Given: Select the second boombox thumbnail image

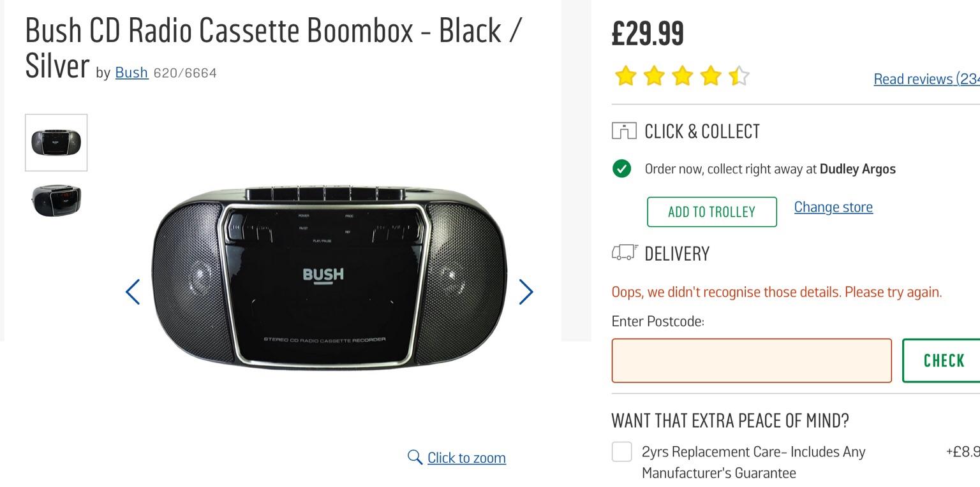Looking at the screenshot, I should 56,200.
